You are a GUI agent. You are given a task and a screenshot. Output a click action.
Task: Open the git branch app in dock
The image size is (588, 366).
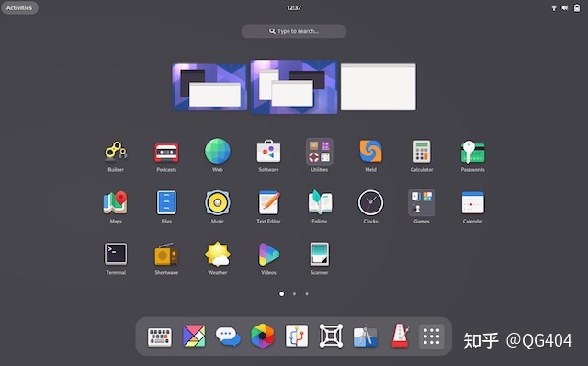[297, 336]
